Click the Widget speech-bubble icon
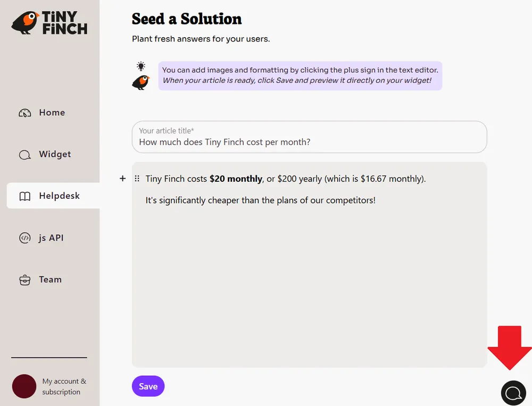Image resolution: width=532 pixels, height=406 pixels. pyautogui.click(x=24, y=154)
